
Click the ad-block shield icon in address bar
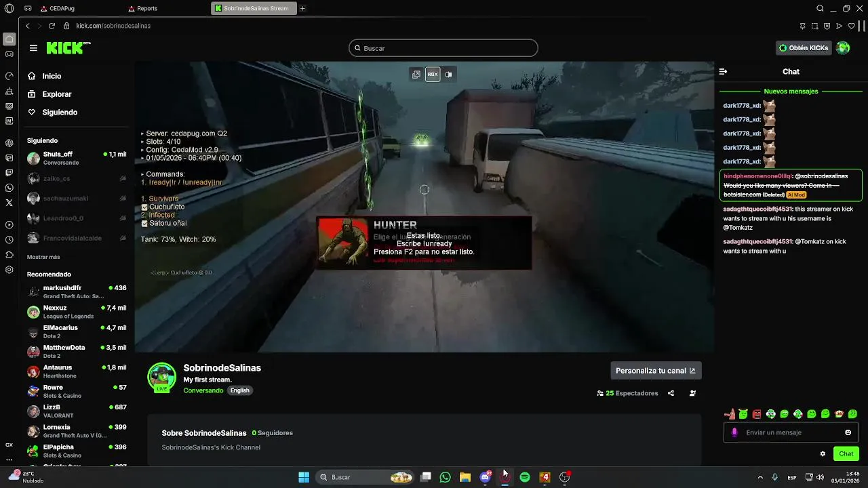pos(827,26)
